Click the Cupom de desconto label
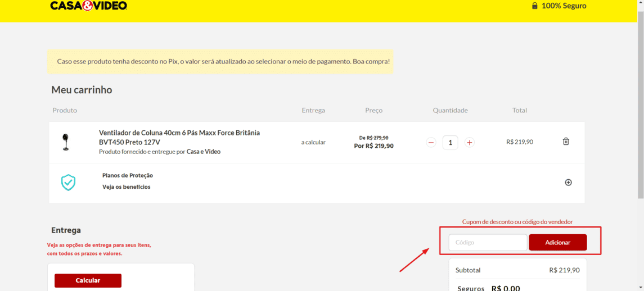The image size is (644, 291). (517, 222)
